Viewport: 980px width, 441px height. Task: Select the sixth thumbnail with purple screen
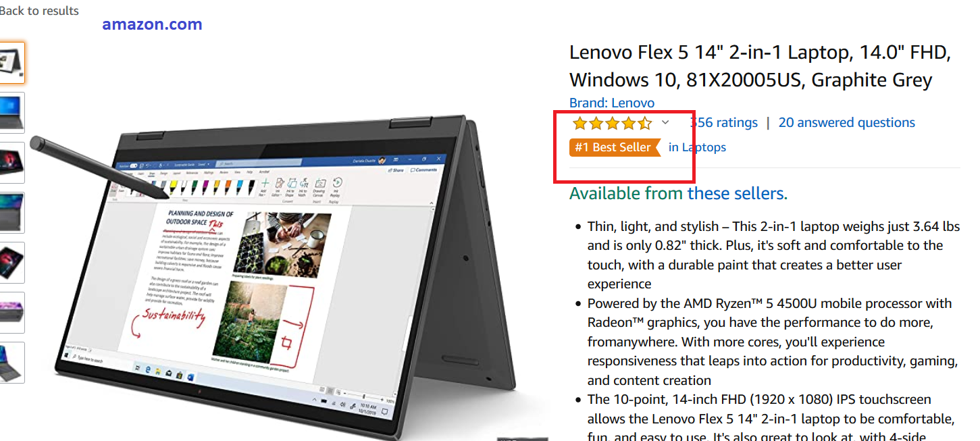point(11,313)
